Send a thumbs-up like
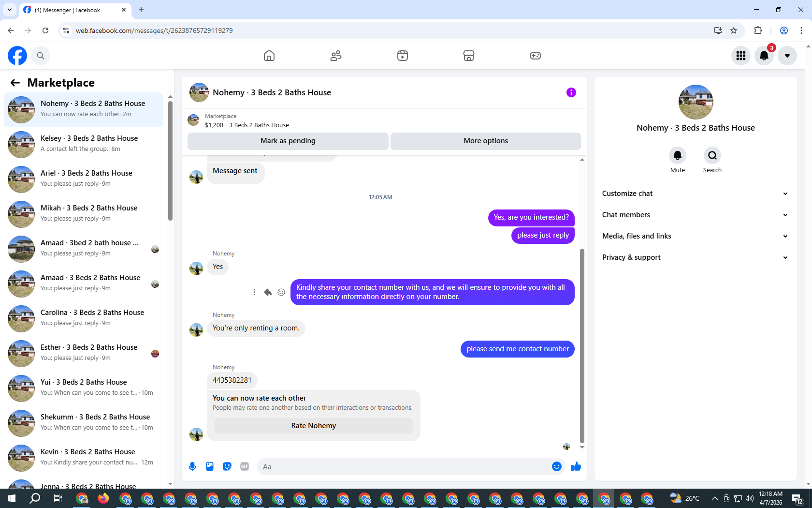 [x=576, y=466]
